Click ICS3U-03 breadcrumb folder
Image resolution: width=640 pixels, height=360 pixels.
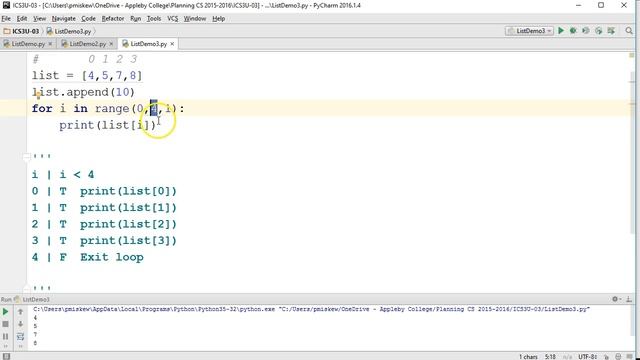(x=21, y=31)
